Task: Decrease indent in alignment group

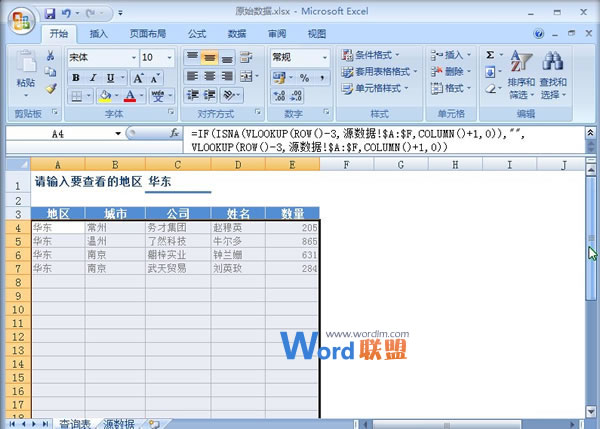Action: tap(192, 95)
